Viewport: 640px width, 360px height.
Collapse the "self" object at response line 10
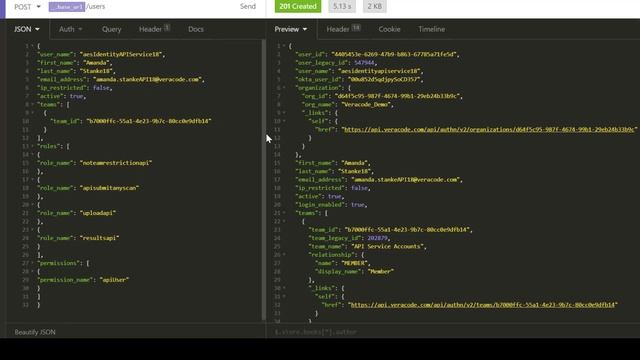coord(284,121)
